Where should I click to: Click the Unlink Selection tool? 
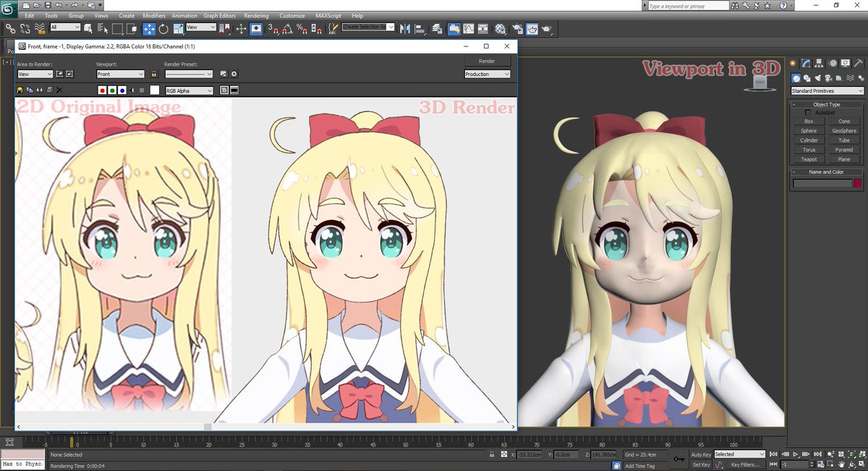pos(25,28)
